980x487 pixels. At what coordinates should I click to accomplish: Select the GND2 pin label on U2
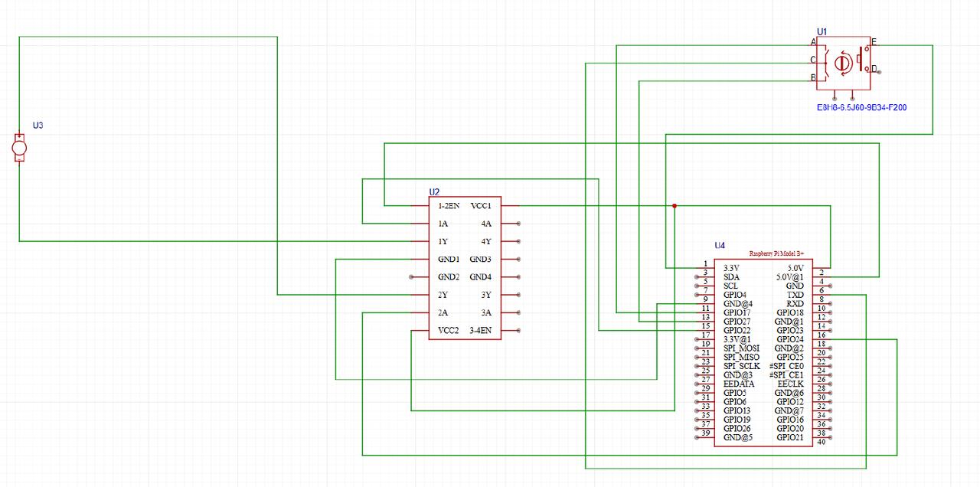coord(449,277)
